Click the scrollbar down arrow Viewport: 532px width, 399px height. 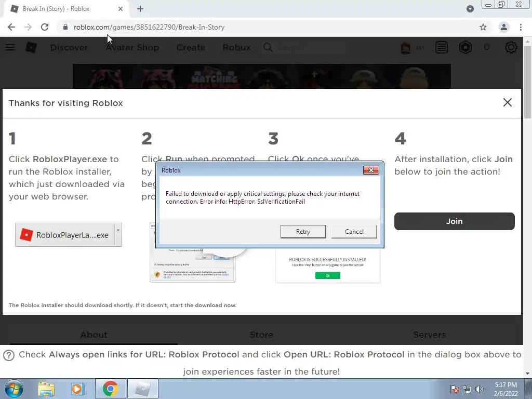coord(527,374)
